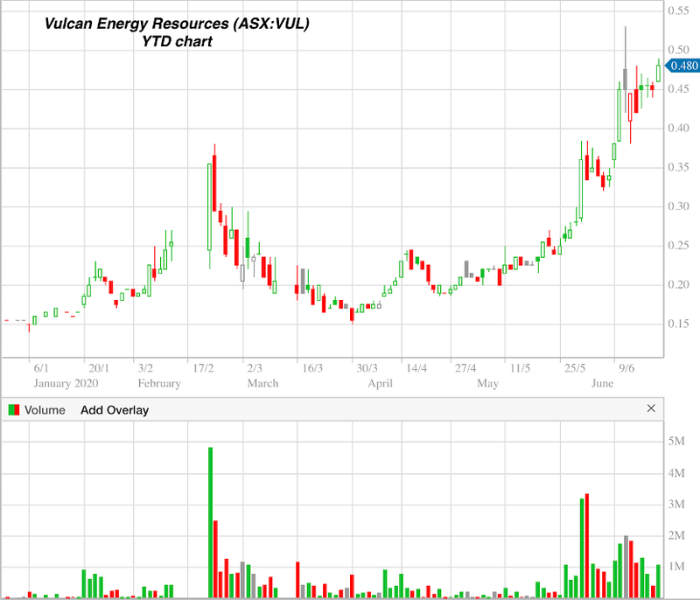This screenshot has height=600, width=700.
Task: Close the Volume indicator panel
Action: [651, 408]
